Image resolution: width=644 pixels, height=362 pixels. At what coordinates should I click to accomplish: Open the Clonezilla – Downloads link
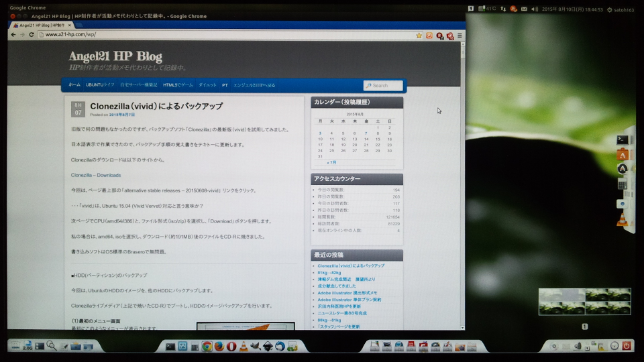[96, 175]
